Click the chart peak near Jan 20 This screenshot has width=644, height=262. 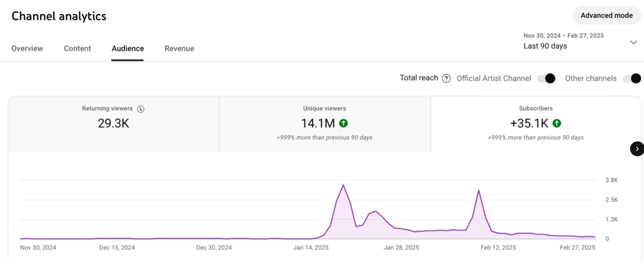coord(344,184)
